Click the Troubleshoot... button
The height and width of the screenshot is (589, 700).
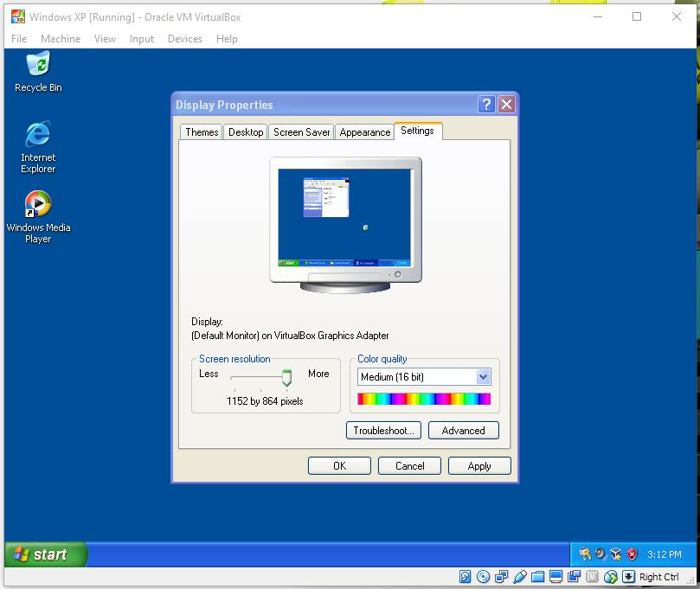pos(383,430)
